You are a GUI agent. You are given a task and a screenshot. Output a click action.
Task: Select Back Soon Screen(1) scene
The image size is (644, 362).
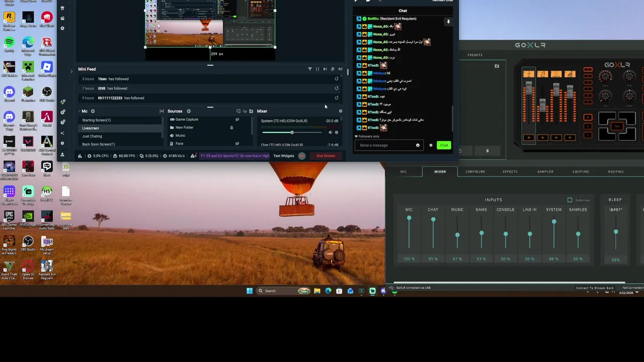point(121,144)
